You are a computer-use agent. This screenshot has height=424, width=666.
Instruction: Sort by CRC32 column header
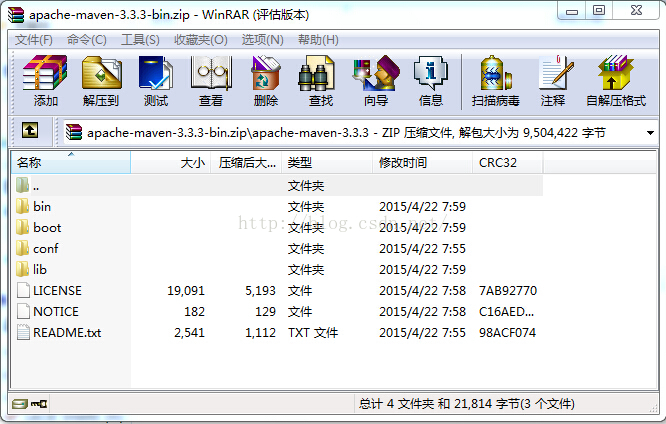[508, 162]
